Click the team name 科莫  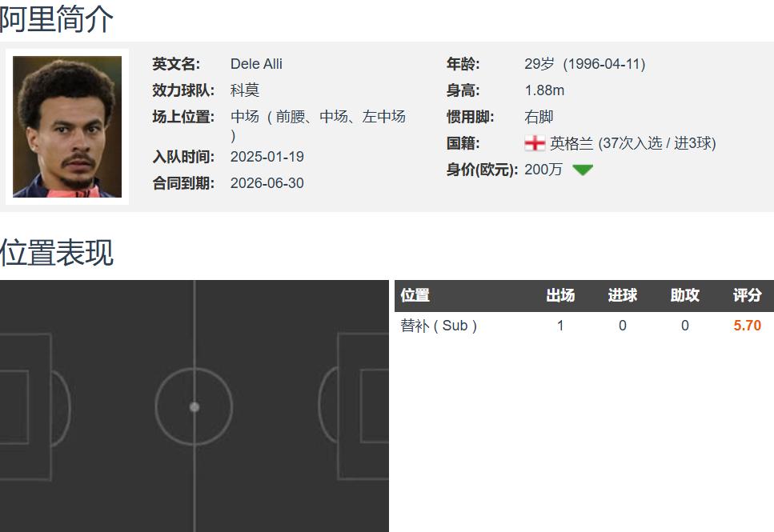click(x=244, y=90)
